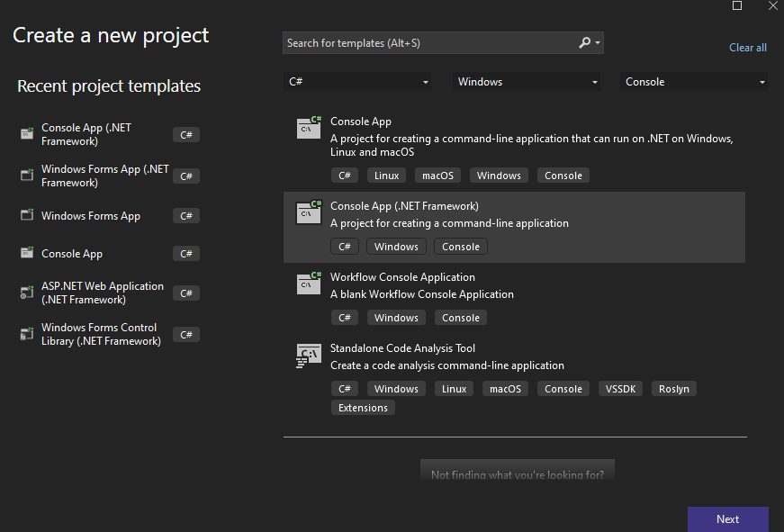Click the Console App (.NET Framework) template icon
This screenshot has height=532, width=784.
click(309, 212)
